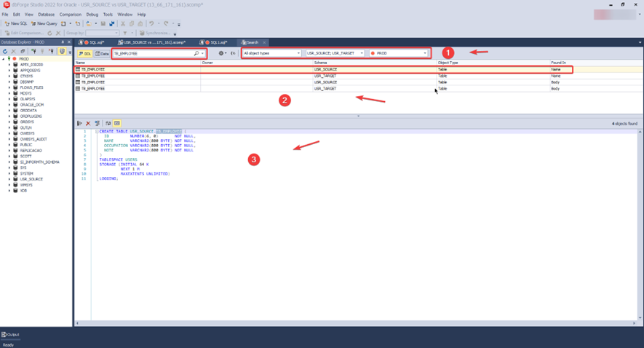Open the USR_SOURCE; USR_TARGET schema dropdown
This screenshot has height=348, width=644.
[x=335, y=53]
